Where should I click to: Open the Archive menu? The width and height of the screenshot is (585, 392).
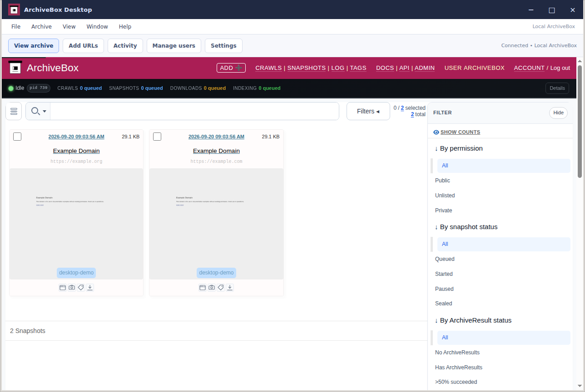pos(41,27)
